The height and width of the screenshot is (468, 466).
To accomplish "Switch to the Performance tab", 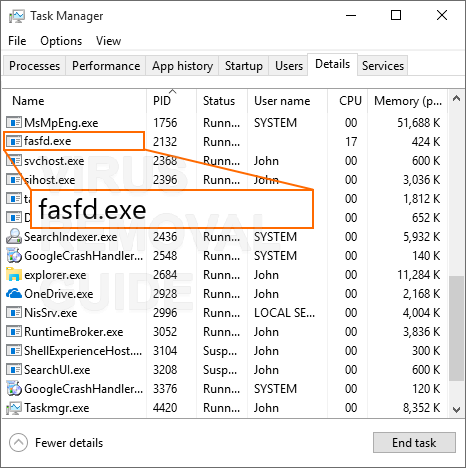I will pos(106,66).
